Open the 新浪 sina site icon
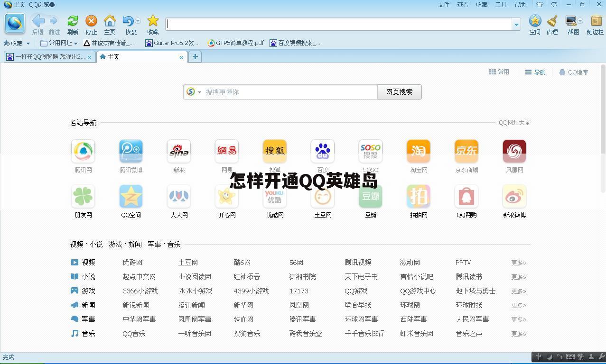The image size is (606, 364). click(179, 151)
